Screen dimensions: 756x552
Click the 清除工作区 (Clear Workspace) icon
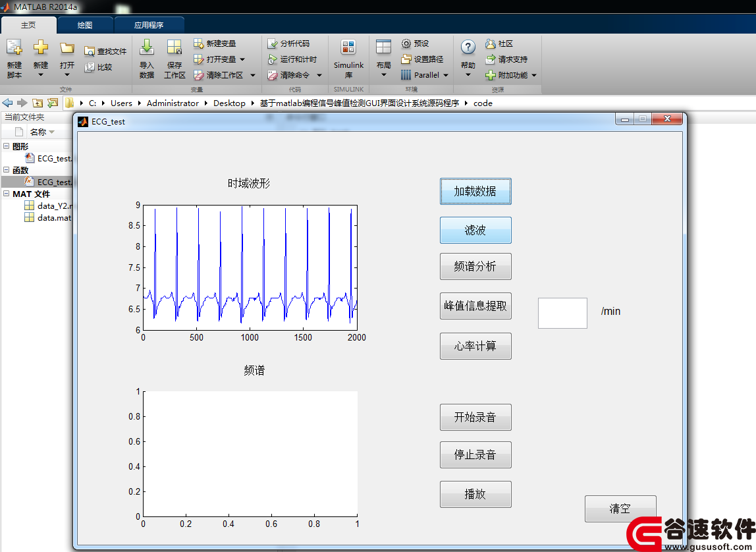click(199, 75)
